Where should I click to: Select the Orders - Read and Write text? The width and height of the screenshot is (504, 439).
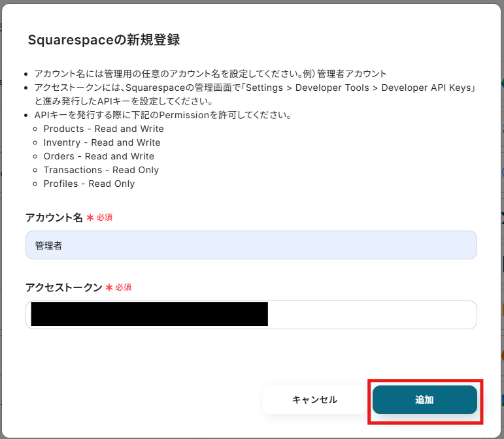tap(99, 156)
